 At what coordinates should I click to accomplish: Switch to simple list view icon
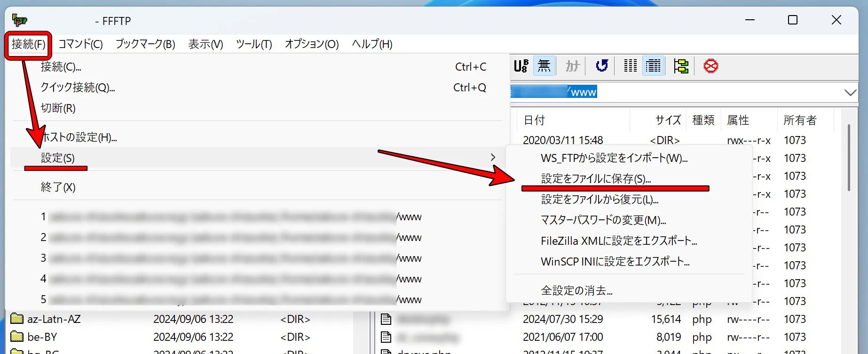click(x=630, y=66)
